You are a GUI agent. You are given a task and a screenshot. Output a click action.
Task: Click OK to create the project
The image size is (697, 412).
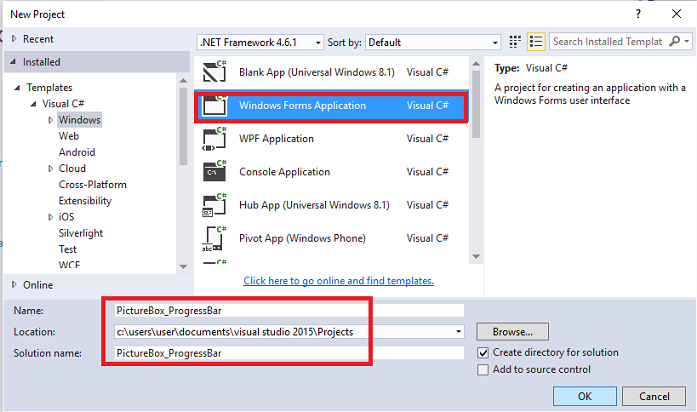pos(585,396)
